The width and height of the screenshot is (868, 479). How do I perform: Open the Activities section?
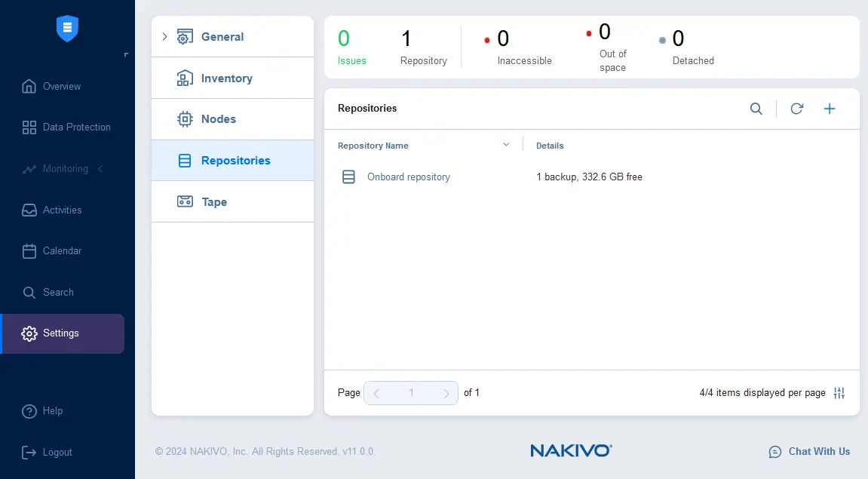click(x=63, y=210)
